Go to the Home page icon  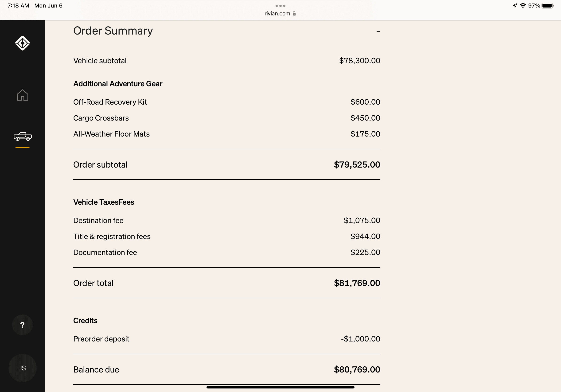coord(23,95)
